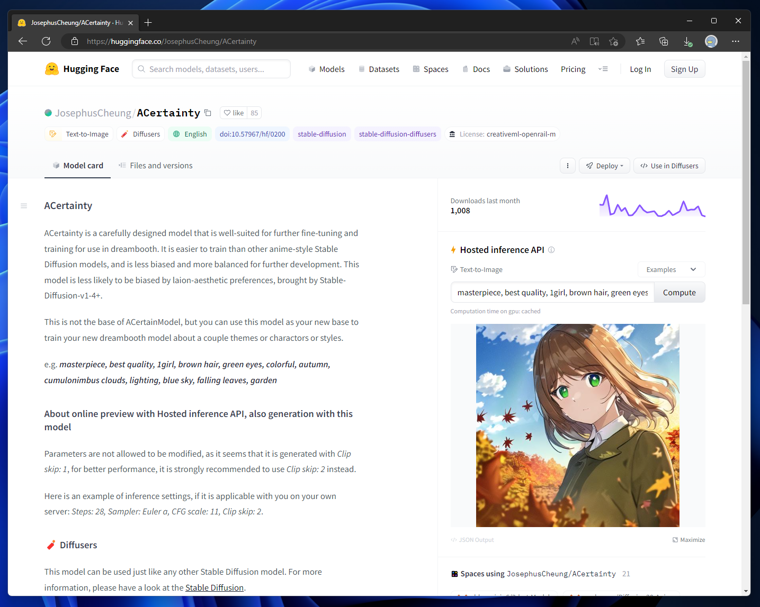This screenshot has width=760, height=607.
Task: Expand the extra navigation menu icon
Action: point(603,69)
